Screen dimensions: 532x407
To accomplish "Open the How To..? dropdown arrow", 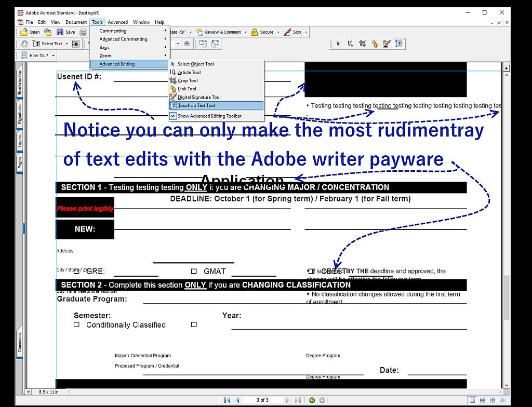I will coord(54,55).
